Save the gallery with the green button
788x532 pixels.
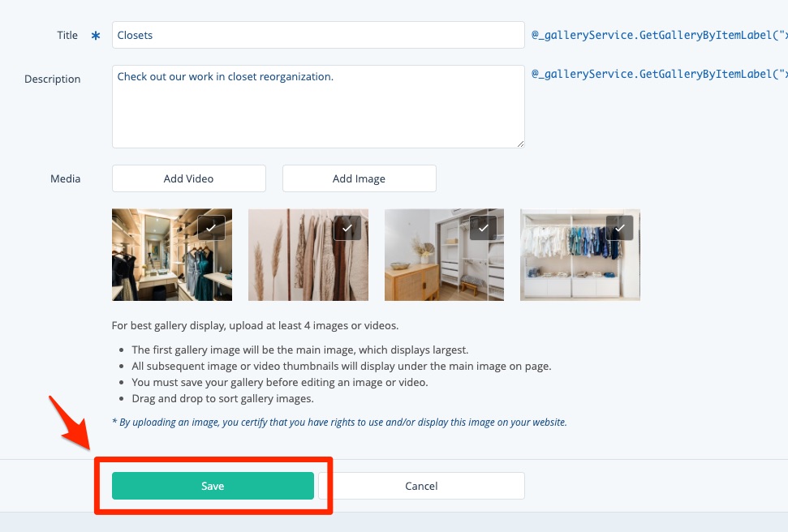pyautogui.click(x=213, y=486)
